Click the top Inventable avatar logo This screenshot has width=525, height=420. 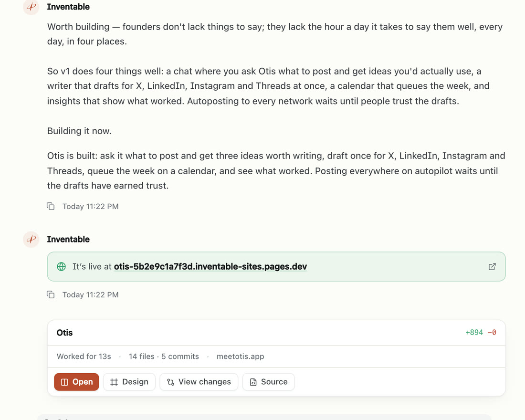coord(31,7)
